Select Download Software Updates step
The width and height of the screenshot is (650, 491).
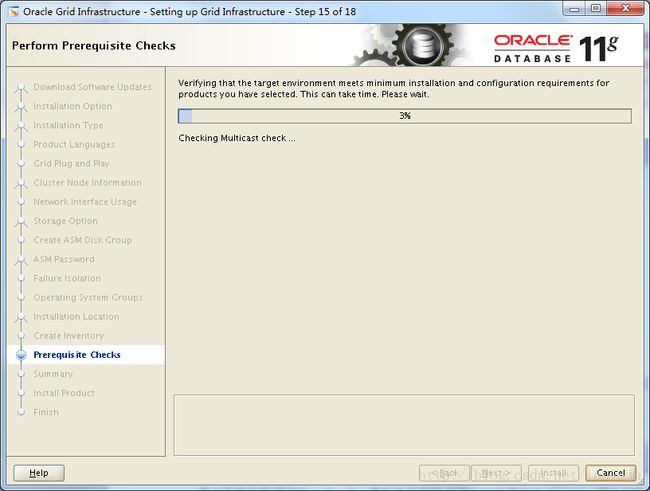pos(92,87)
